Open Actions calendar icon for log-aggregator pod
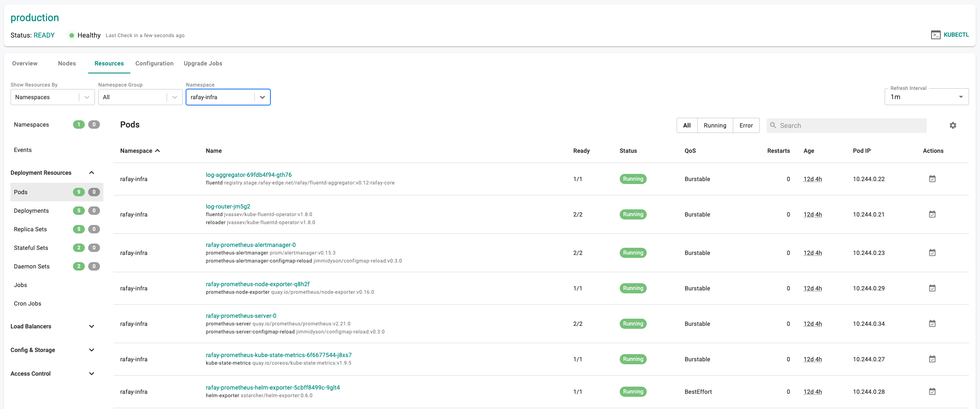 [932, 179]
